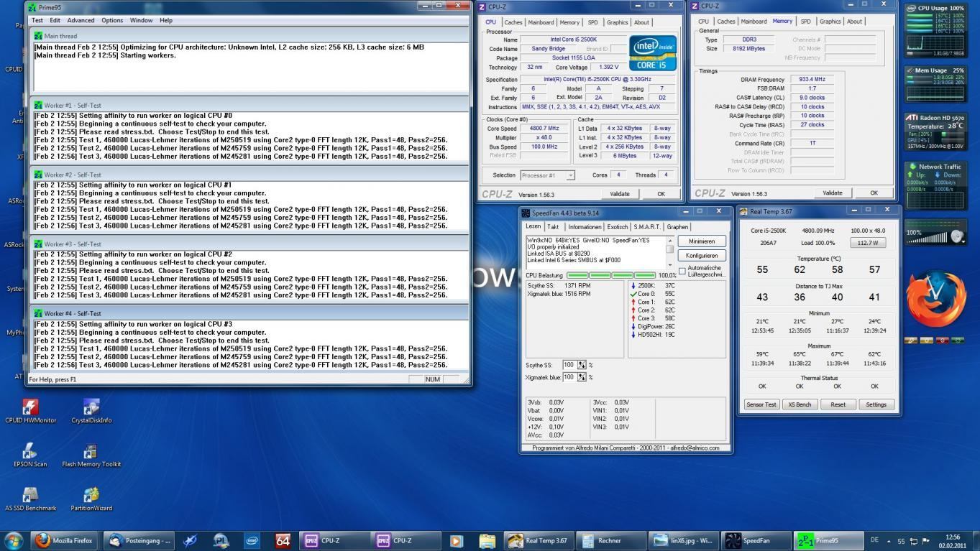
Task: Click Minimieren button in SpeedFan
Action: [702, 241]
